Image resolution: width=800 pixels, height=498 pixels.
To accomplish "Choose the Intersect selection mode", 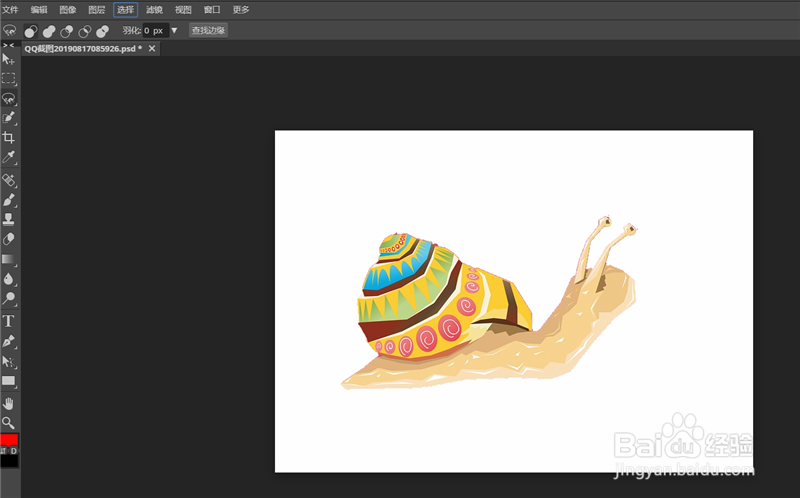I will tap(85, 31).
